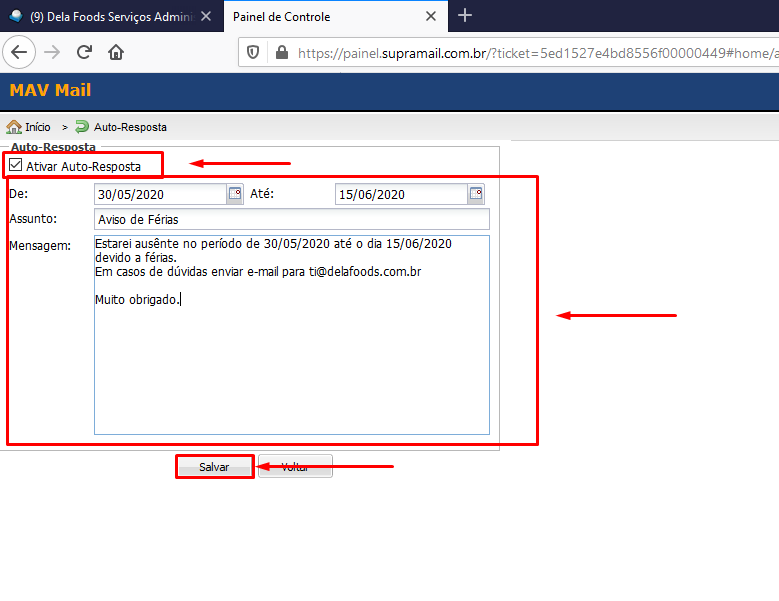Go back to the previous page

20,52
